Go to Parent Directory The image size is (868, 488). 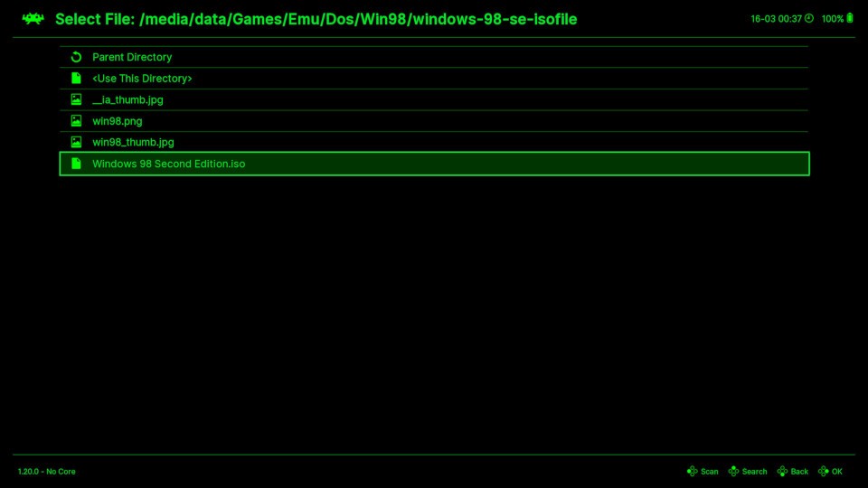(x=434, y=57)
